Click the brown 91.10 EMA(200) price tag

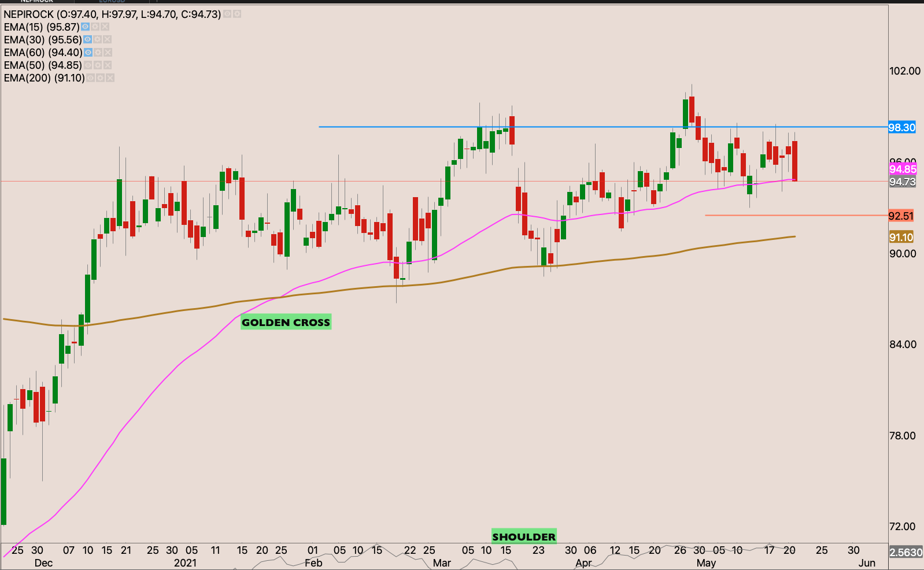point(901,237)
